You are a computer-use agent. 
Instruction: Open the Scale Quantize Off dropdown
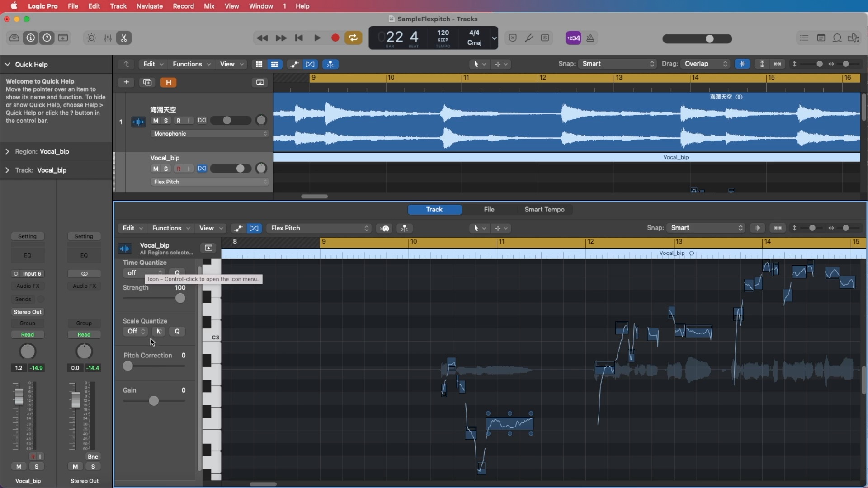click(135, 331)
